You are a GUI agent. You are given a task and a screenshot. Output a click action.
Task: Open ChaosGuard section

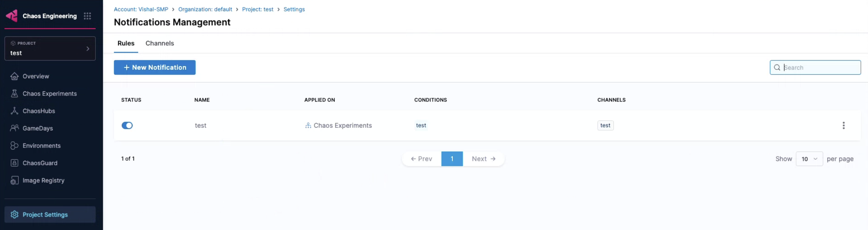40,163
